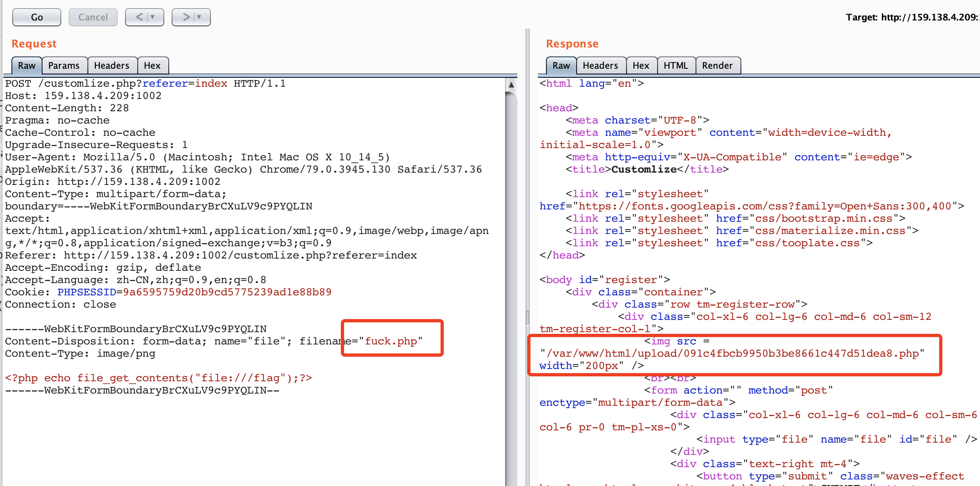The height and width of the screenshot is (486, 980).
Task: Click the Origin header line
Action: coord(112,182)
